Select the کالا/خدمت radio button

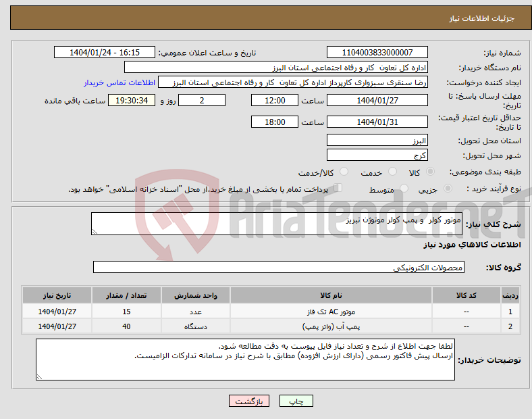pyautogui.click(x=344, y=172)
